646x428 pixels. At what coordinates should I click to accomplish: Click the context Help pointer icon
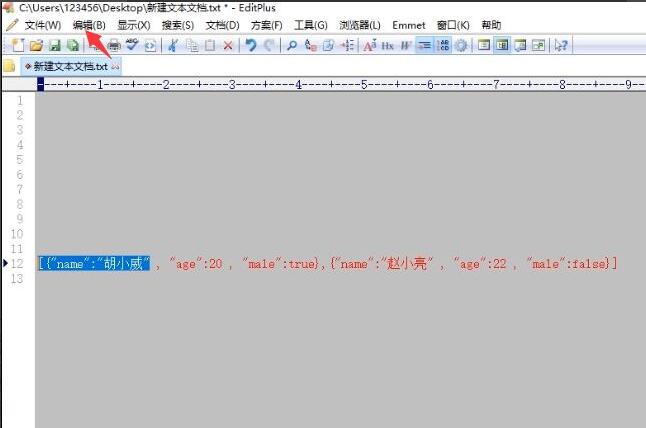[561, 45]
